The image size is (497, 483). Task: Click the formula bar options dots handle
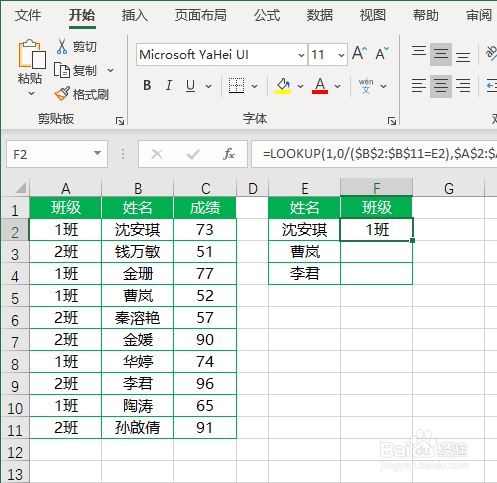[x=123, y=154]
